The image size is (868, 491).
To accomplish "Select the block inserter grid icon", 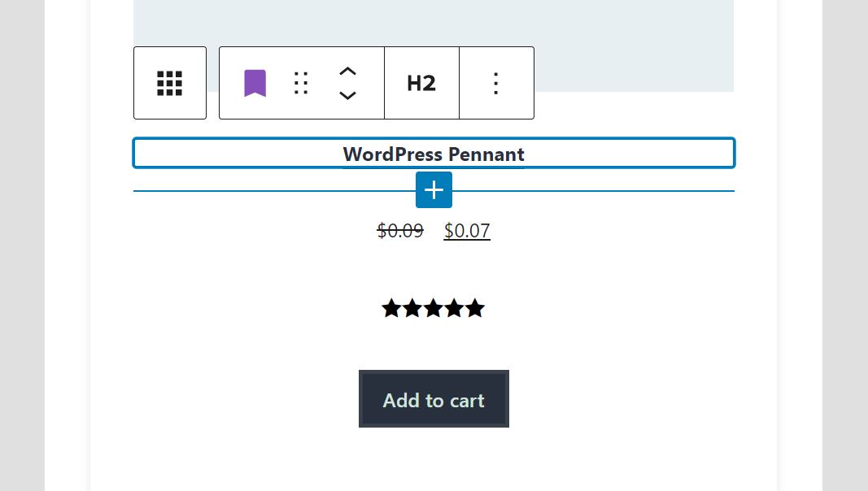I will 169,83.
